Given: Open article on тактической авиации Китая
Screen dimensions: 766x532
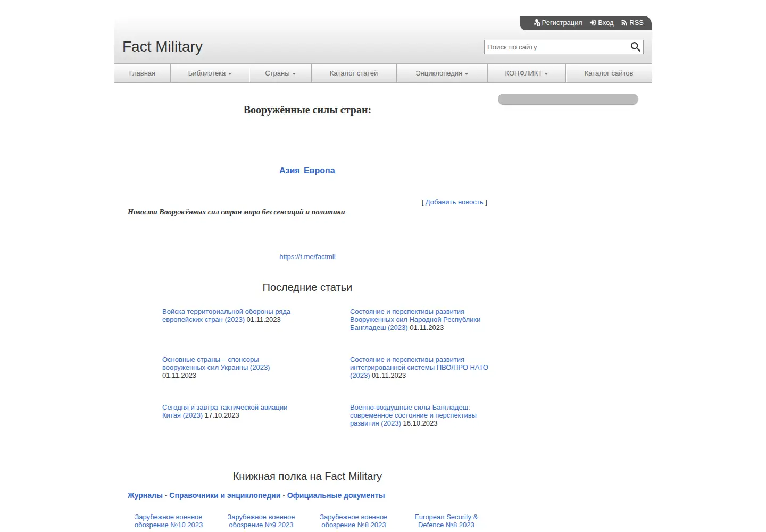Looking at the screenshot, I should coord(224,411).
